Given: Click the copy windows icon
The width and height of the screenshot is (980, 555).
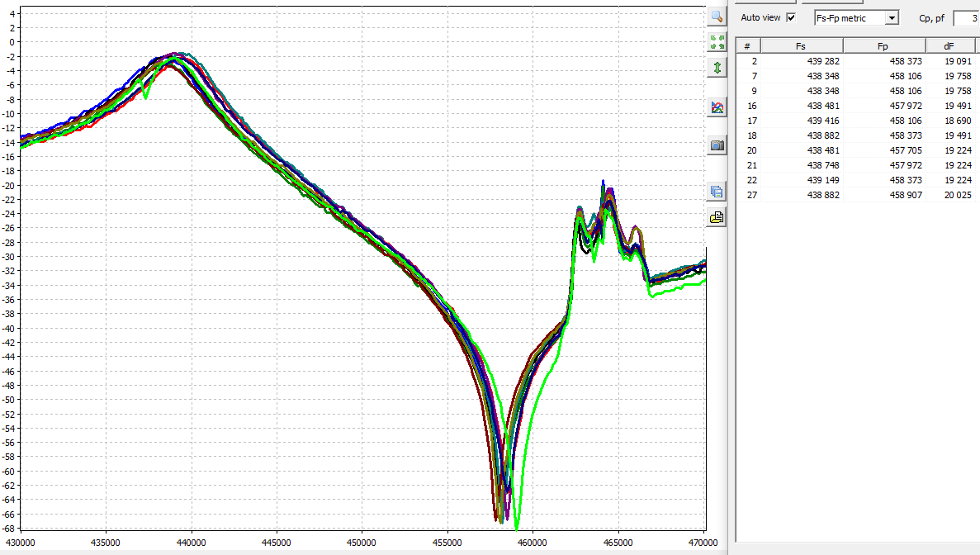Looking at the screenshot, I should 717,192.
